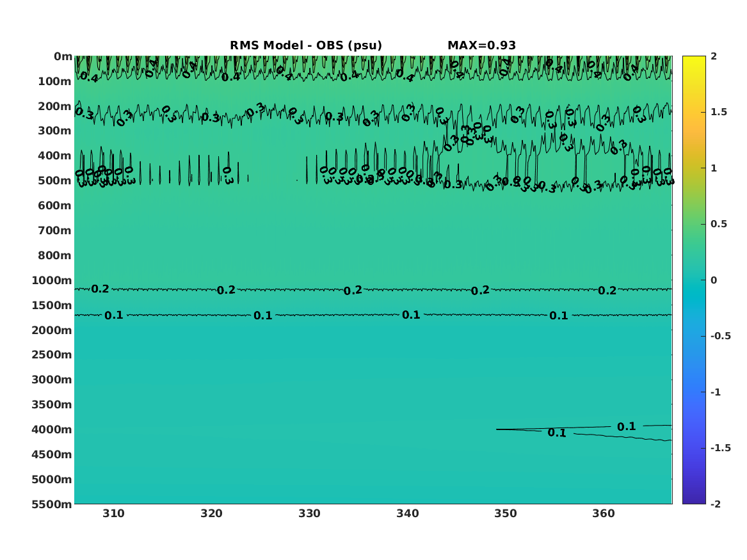Click the "MAX=0.93" annotation text

pyautogui.click(x=481, y=45)
